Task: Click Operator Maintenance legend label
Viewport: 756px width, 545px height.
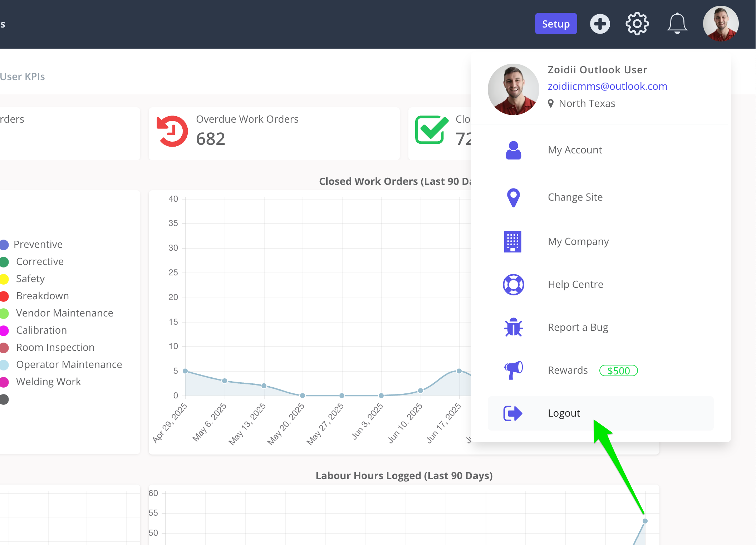Action: click(x=69, y=365)
